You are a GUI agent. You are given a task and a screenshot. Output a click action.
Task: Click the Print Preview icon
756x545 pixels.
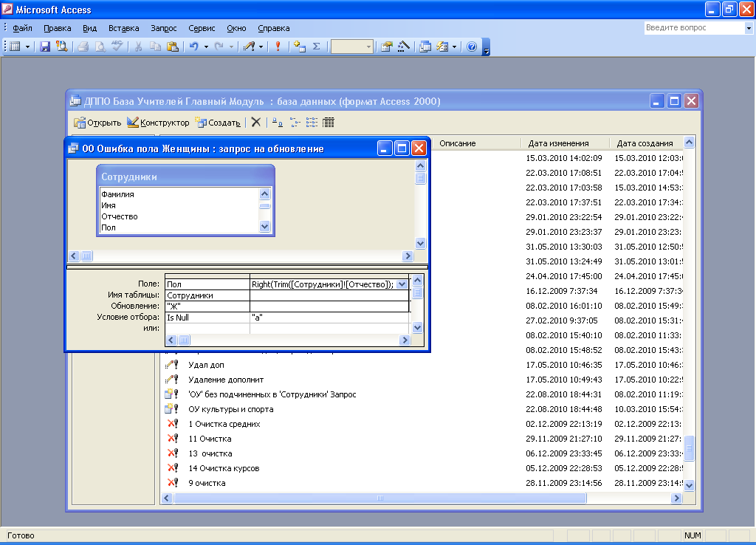pos(100,47)
